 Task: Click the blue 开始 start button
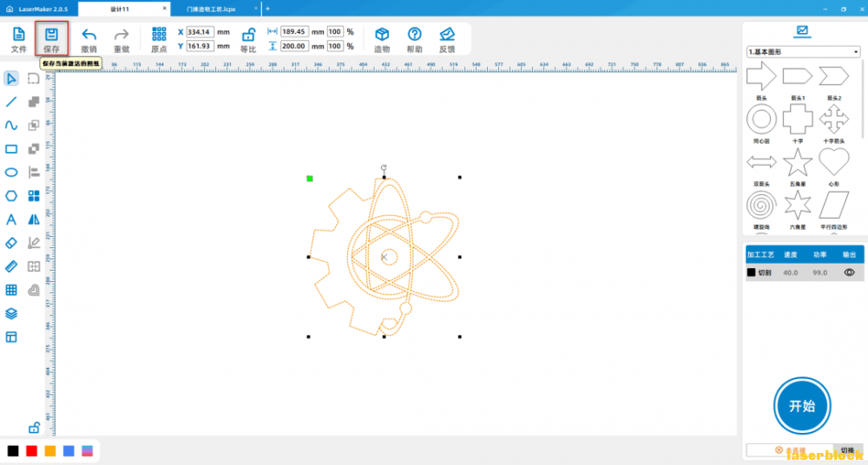(802, 406)
